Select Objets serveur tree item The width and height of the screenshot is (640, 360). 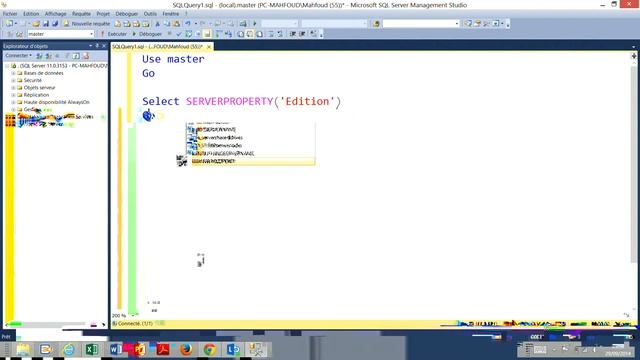[39, 88]
